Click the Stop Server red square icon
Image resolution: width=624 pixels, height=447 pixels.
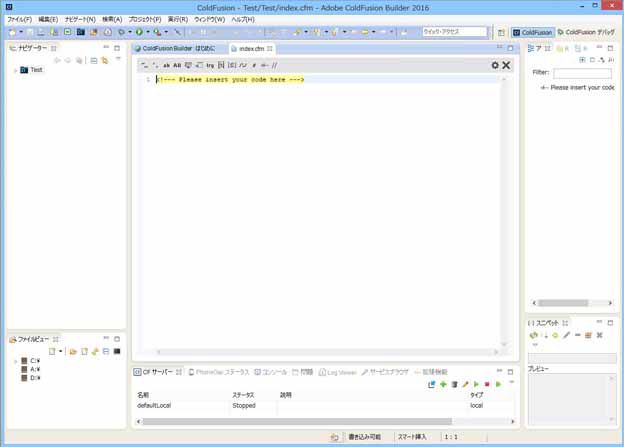(x=487, y=385)
